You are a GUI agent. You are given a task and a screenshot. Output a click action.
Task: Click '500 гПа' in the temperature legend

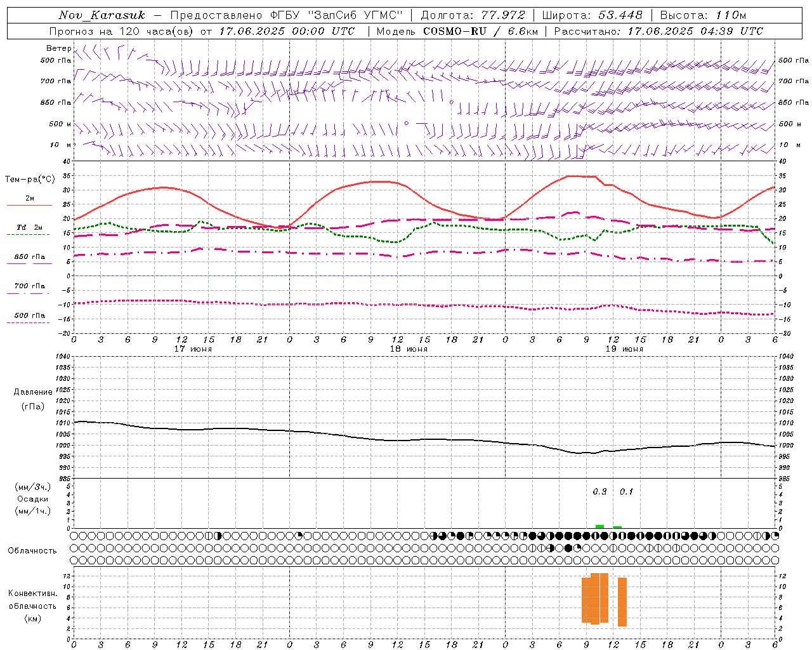[30, 315]
